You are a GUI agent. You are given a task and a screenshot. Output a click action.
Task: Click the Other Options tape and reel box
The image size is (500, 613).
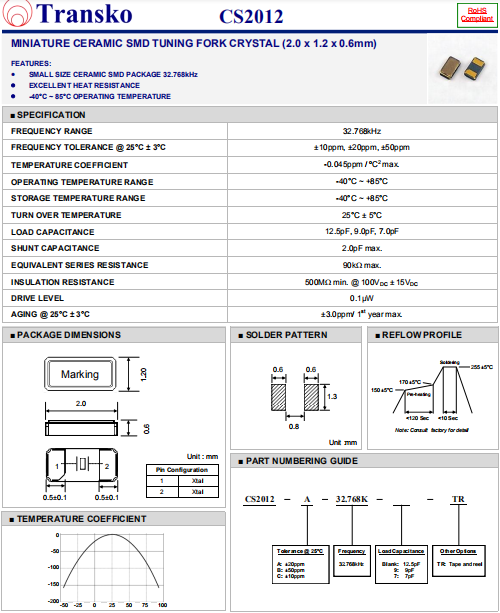point(459,561)
